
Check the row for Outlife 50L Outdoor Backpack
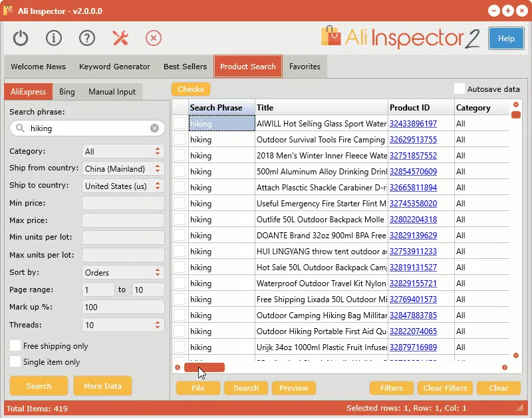180,219
